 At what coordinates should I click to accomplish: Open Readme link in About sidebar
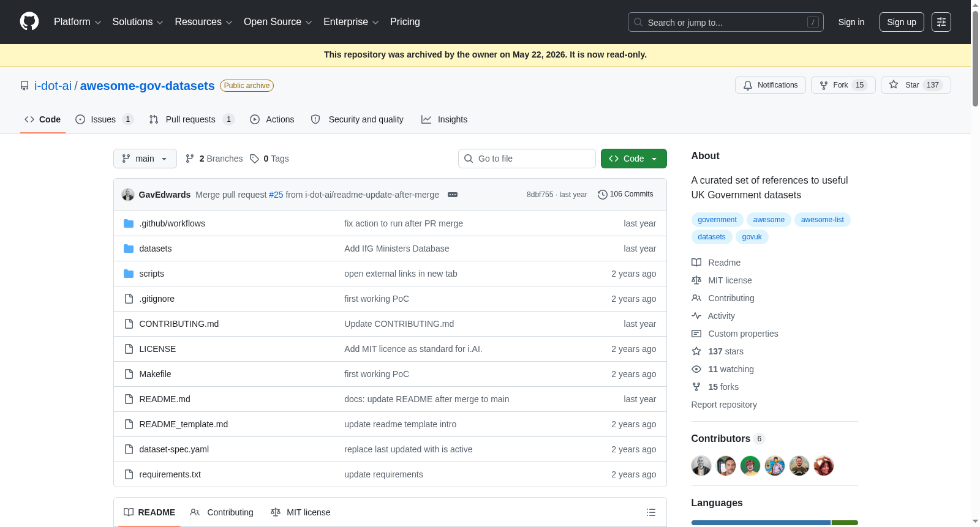point(716,263)
